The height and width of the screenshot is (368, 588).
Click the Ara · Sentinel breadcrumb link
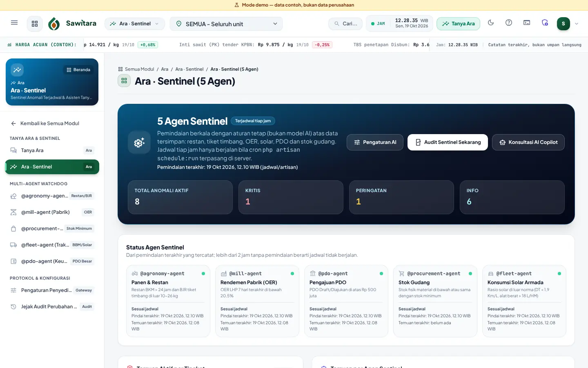point(189,69)
